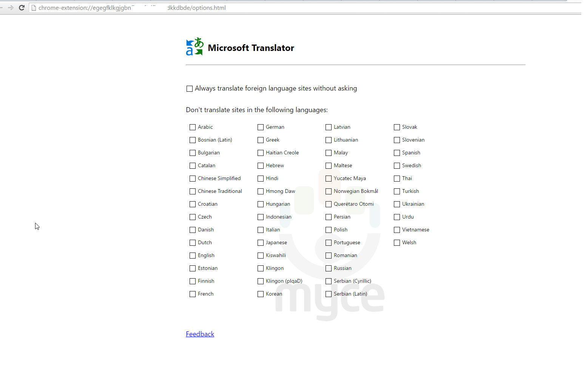Enable the Japanese checkbox
Screen dimensions: 588x379
tap(261, 243)
